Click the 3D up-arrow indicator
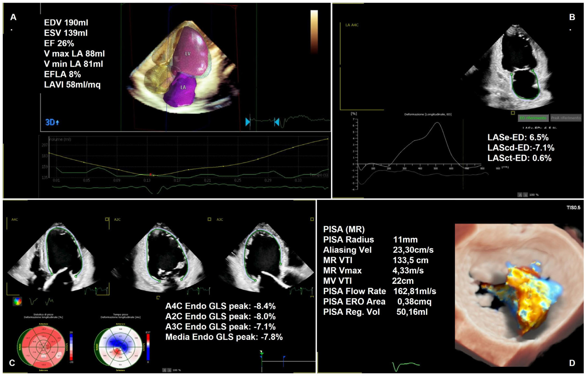 click(52, 122)
